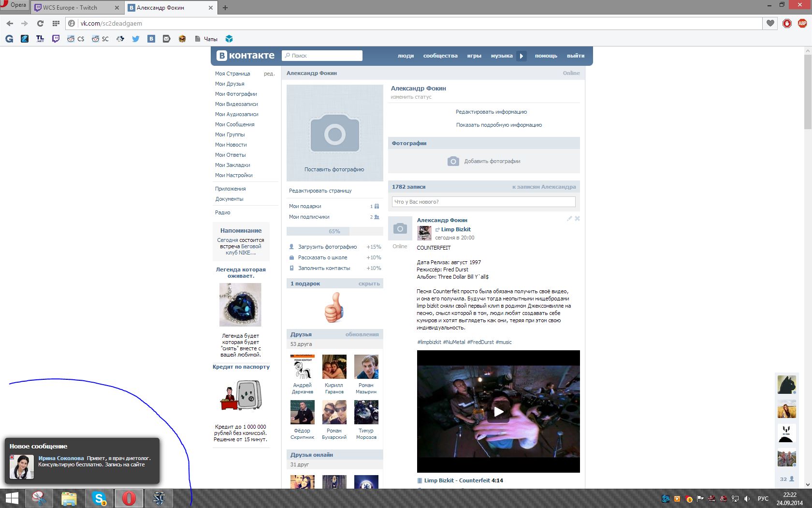Viewport: 812px width, 508px height.
Task: Open сообщества in VK top menu
Action: [x=440, y=56]
